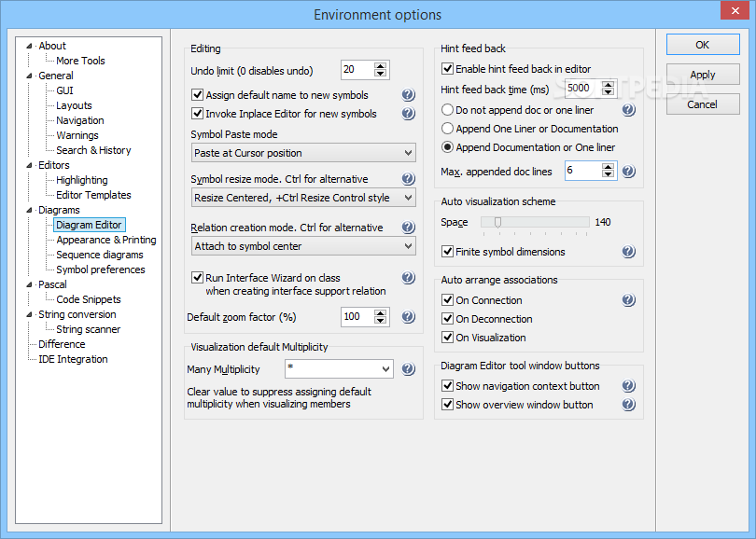Collapse the General tree node
The image size is (756, 539).
click(x=29, y=76)
